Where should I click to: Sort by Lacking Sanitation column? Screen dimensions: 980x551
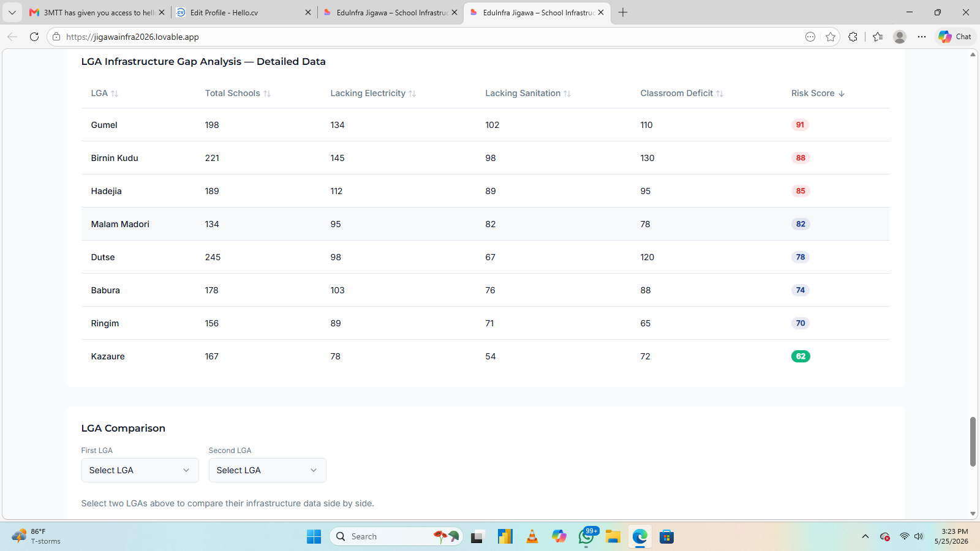pyautogui.click(x=528, y=93)
